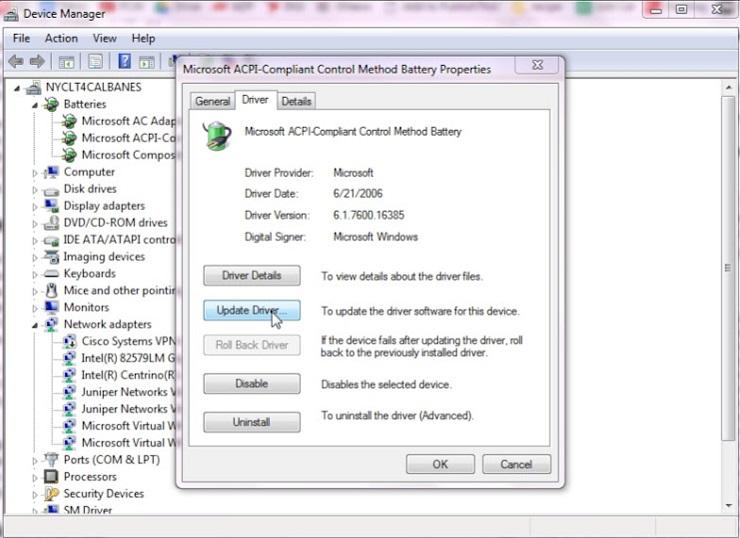740x538 pixels.
Task: Expand the Computer tree node
Action: click(34, 173)
